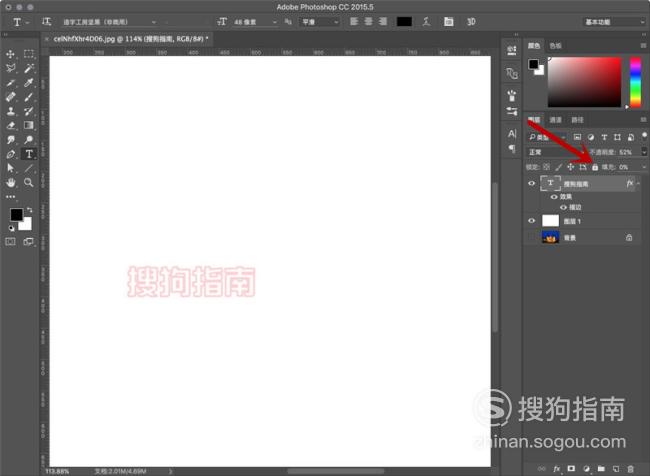Switch to the Channels (通道) tab
Screen dimensions: 650x476
(x=555, y=120)
